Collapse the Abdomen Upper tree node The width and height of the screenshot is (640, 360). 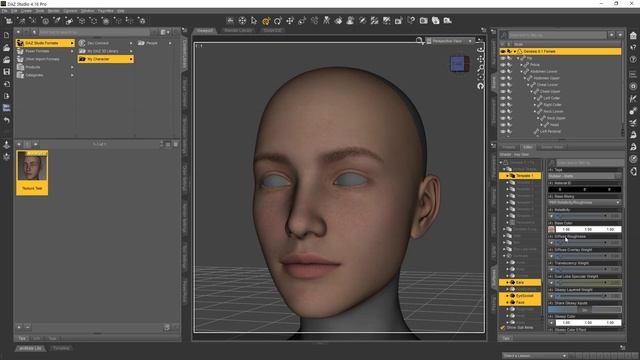point(524,78)
